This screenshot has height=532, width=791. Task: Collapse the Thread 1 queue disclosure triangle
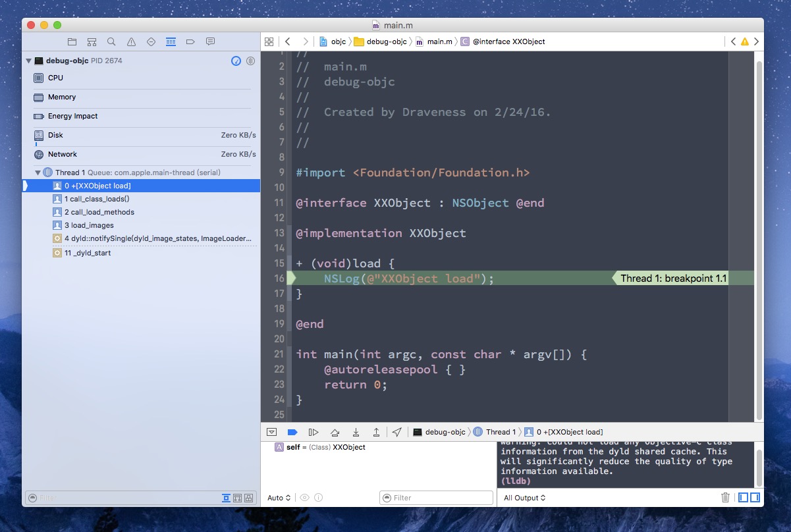[x=38, y=173]
